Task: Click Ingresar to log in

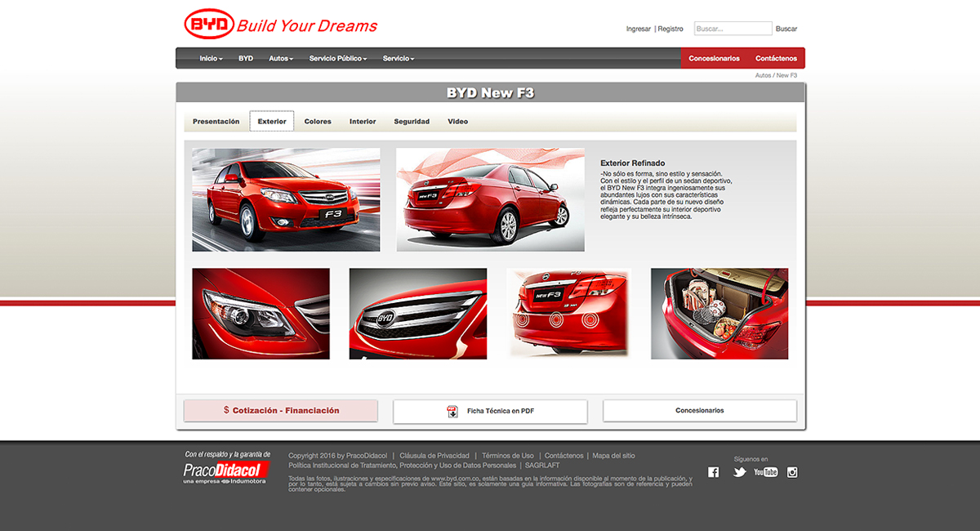Action: pos(638,28)
